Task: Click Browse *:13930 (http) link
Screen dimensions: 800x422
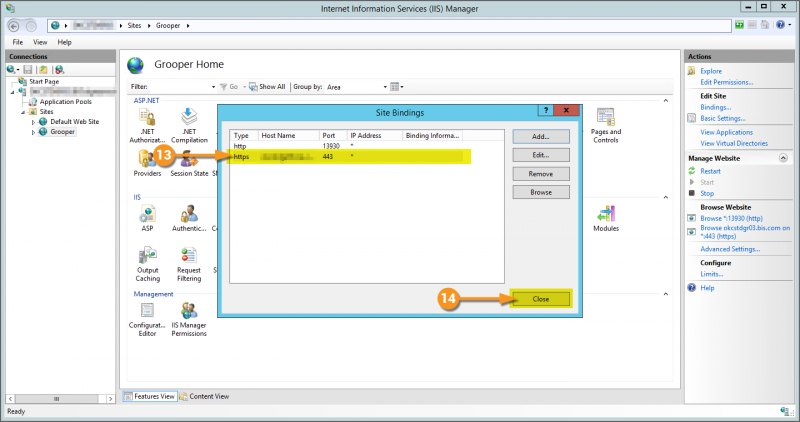Action: click(x=731, y=218)
